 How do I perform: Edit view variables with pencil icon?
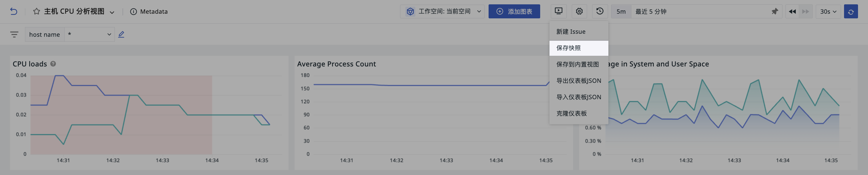click(121, 34)
